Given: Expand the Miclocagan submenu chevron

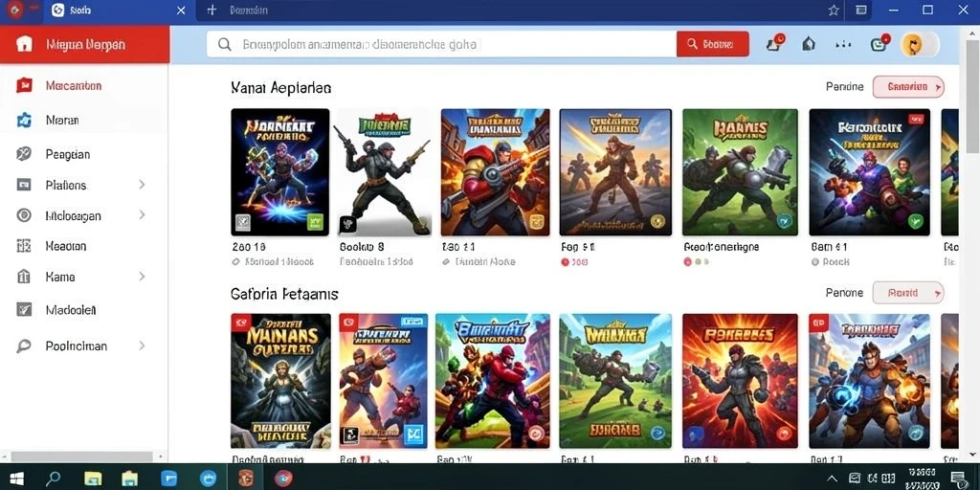Looking at the screenshot, I should [x=142, y=215].
